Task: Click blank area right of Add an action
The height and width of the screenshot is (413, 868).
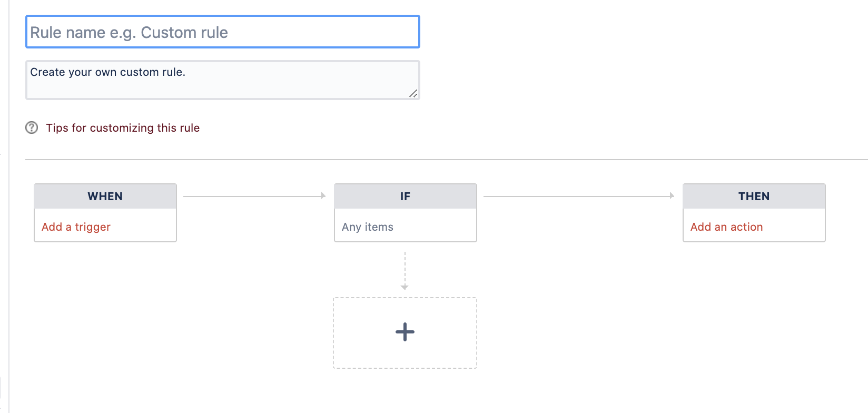Action: pyautogui.click(x=798, y=227)
